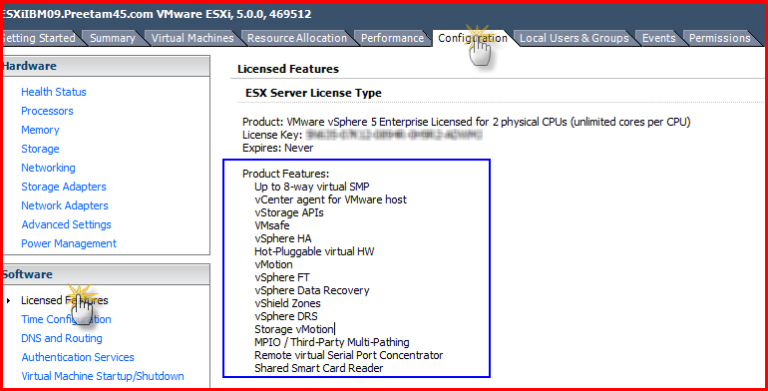Open the Virtual Machines tab
Screen dimensions: 768x391
pyautogui.click(x=192, y=38)
